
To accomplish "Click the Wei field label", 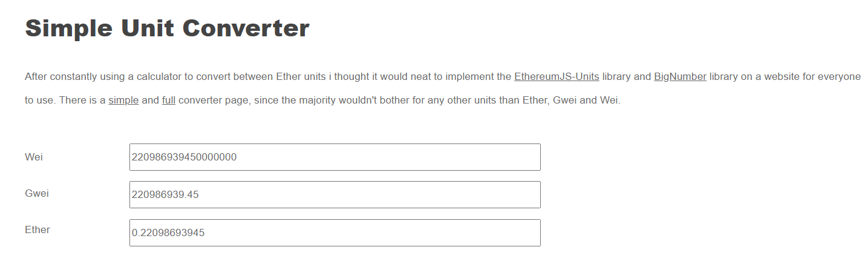I will coord(34,157).
